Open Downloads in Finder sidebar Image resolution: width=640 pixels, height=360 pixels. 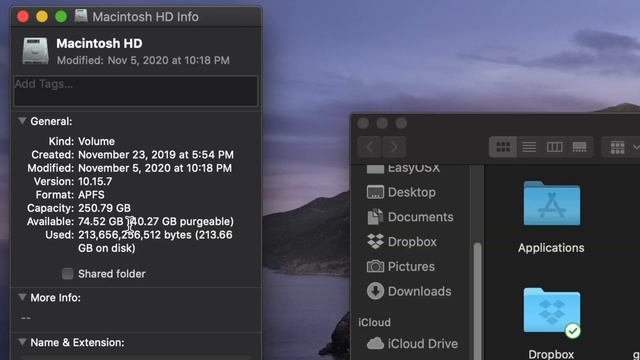(x=409, y=291)
